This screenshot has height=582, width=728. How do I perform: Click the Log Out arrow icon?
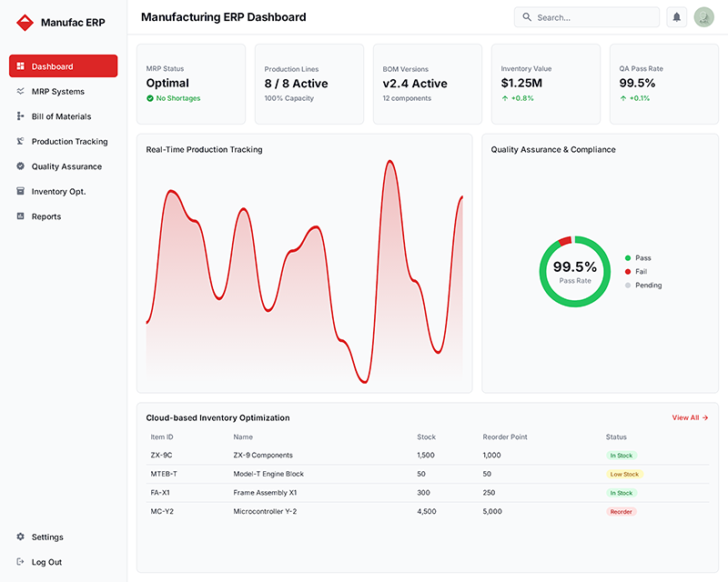(18, 562)
